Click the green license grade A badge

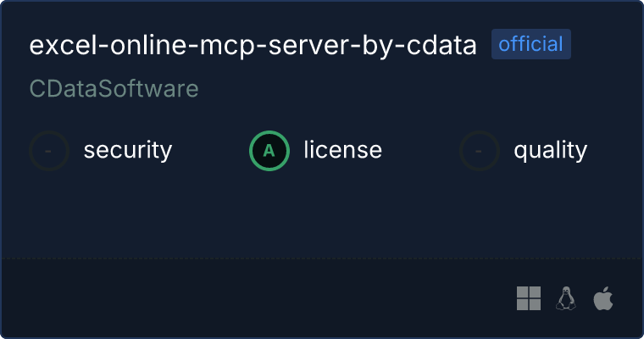point(269,151)
